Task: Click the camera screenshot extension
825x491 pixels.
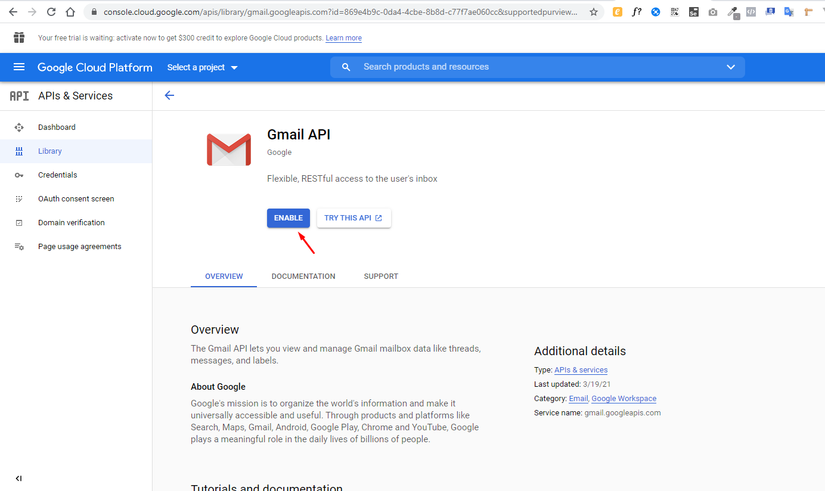Action: (713, 12)
